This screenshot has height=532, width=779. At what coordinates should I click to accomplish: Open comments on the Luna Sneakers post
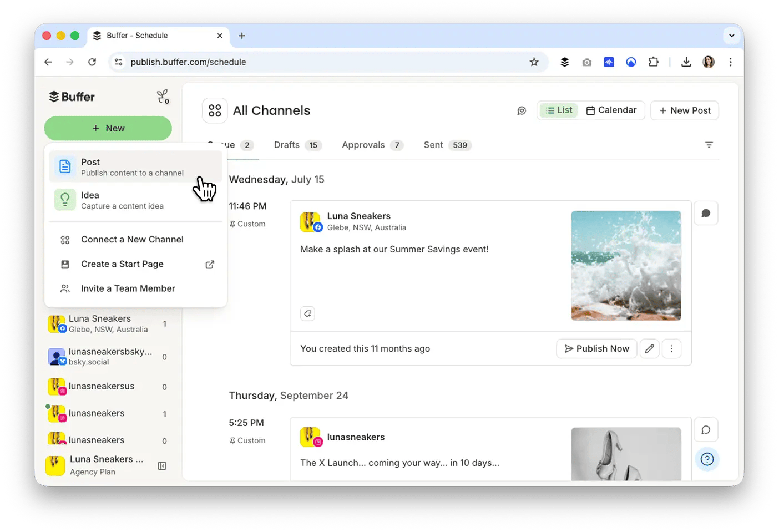click(706, 213)
